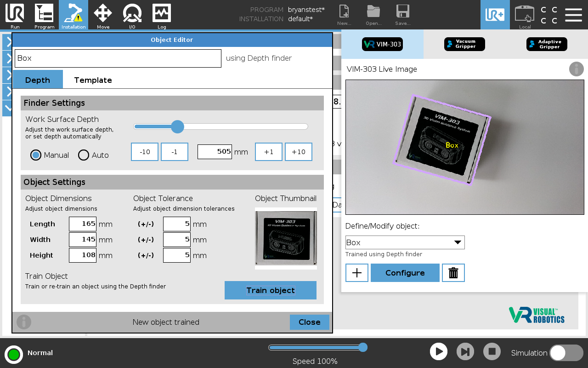The width and height of the screenshot is (588, 368).
Task: Click the Object Thumbnail image
Action: tap(286, 238)
